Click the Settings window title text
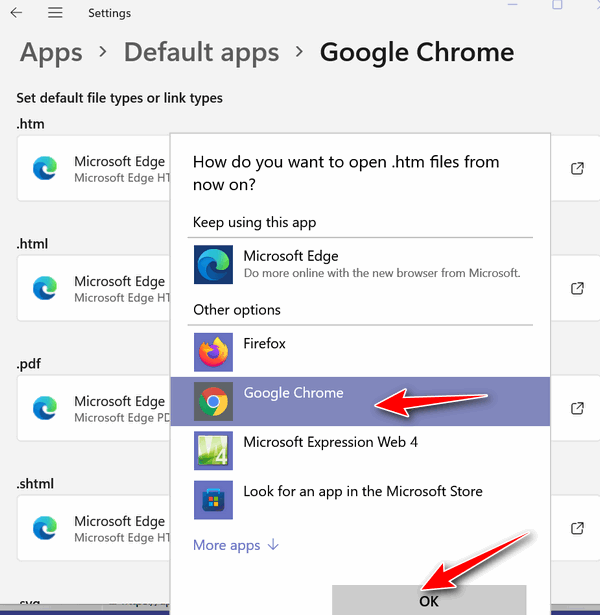Image resolution: width=600 pixels, height=615 pixels. click(x=109, y=13)
